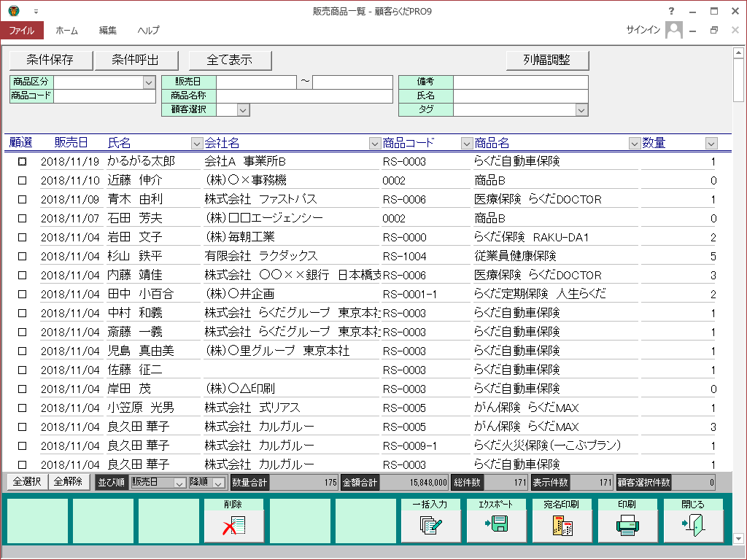Open the ファイル tab
Image resolution: width=747 pixels, height=560 pixels.
pyautogui.click(x=22, y=31)
